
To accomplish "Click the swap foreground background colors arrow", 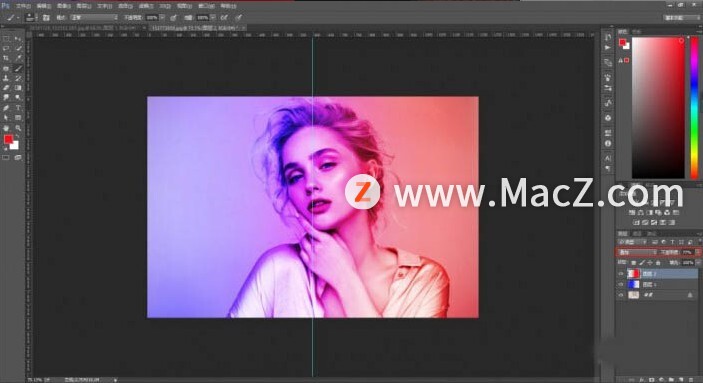I will (x=17, y=135).
